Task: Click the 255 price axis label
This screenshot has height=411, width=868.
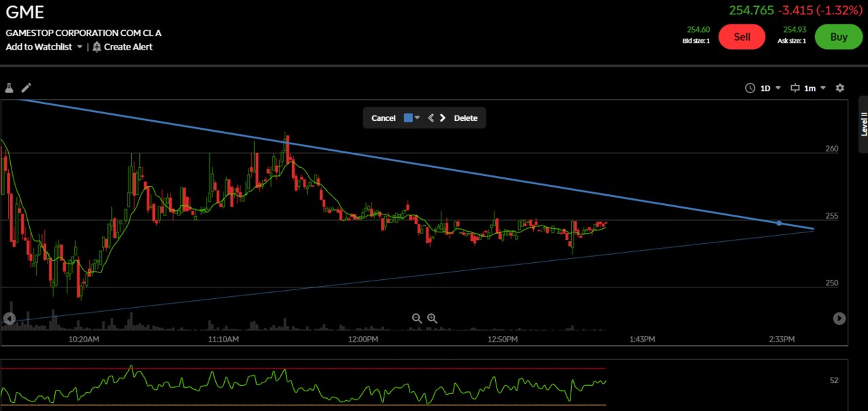Action: pos(832,216)
